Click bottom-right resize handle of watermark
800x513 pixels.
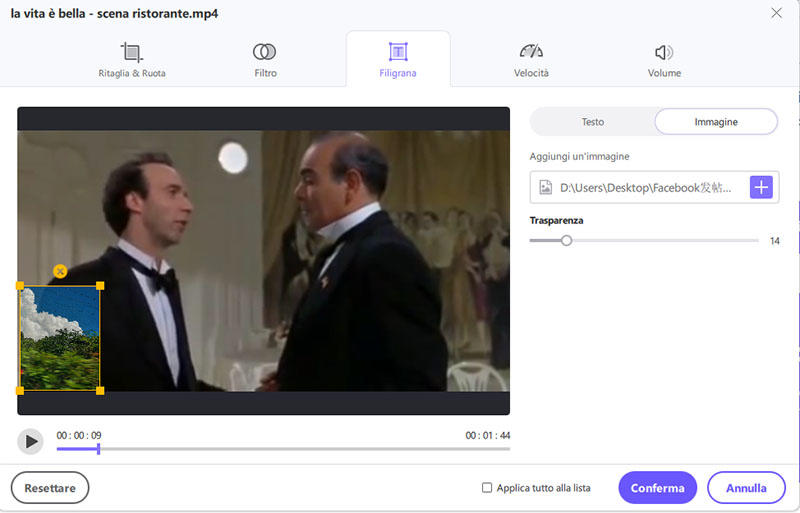[100, 390]
